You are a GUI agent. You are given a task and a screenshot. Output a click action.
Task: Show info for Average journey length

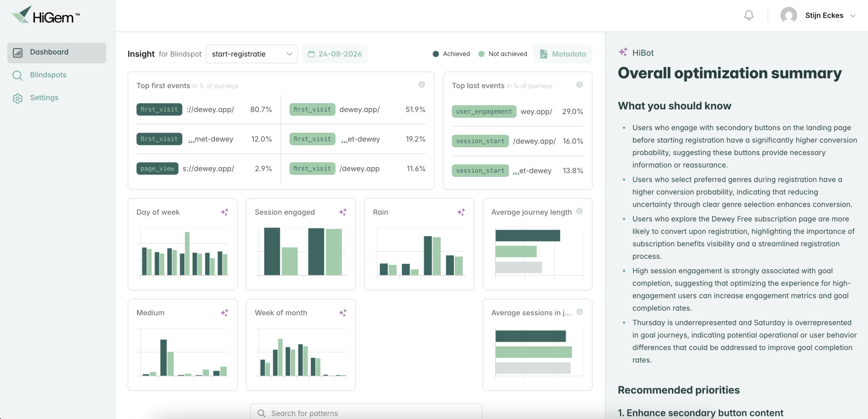580,211
